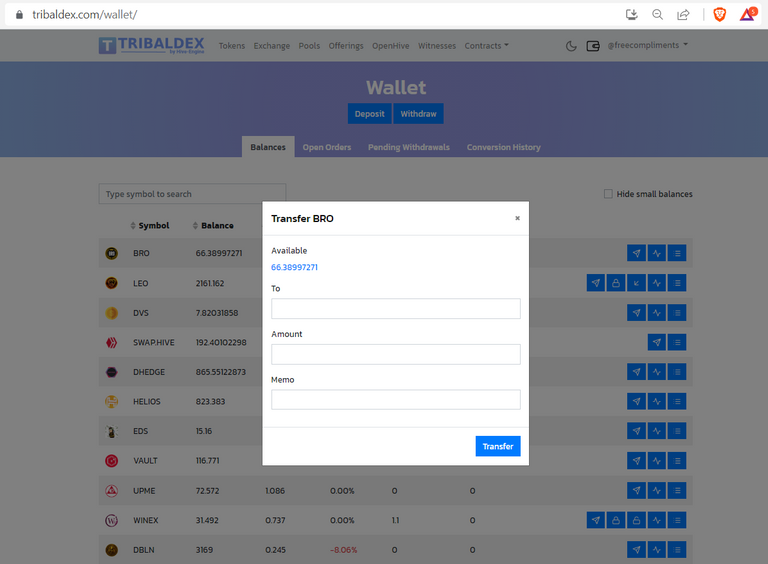
Task: Click the browser address bar URL
Action: [85, 15]
